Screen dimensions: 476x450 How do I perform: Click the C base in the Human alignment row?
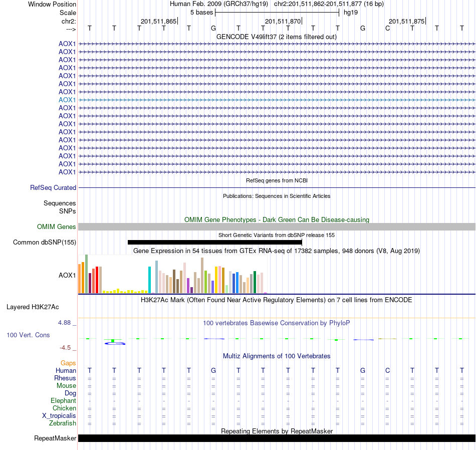(x=387, y=370)
